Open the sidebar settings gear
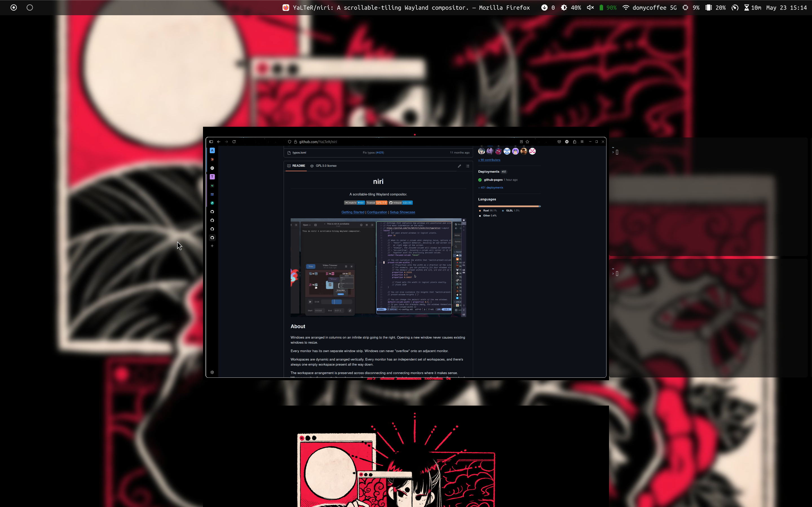The height and width of the screenshot is (507, 812). pyautogui.click(x=212, y=372)
